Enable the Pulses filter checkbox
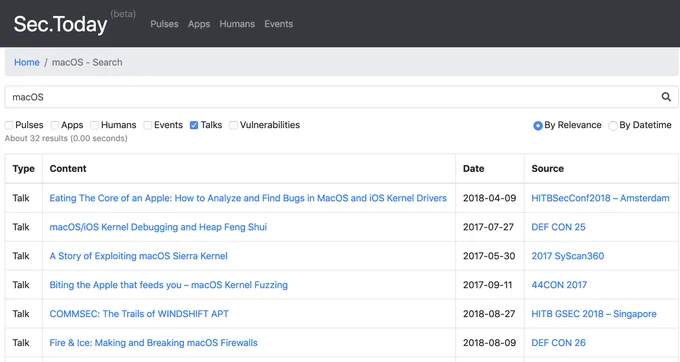The image size is (680, 362). pos(9,125)
